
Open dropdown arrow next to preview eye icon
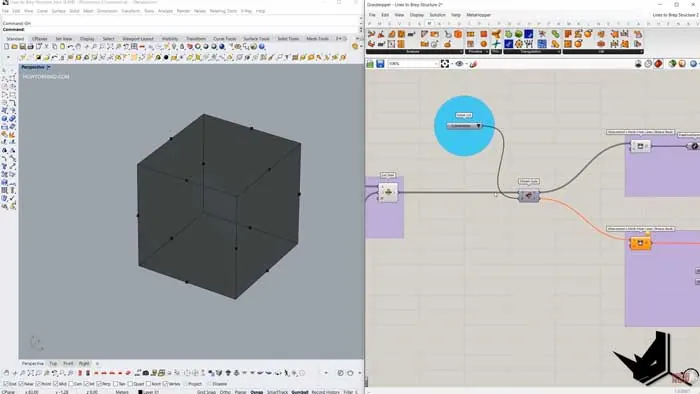tap(466, 64)
